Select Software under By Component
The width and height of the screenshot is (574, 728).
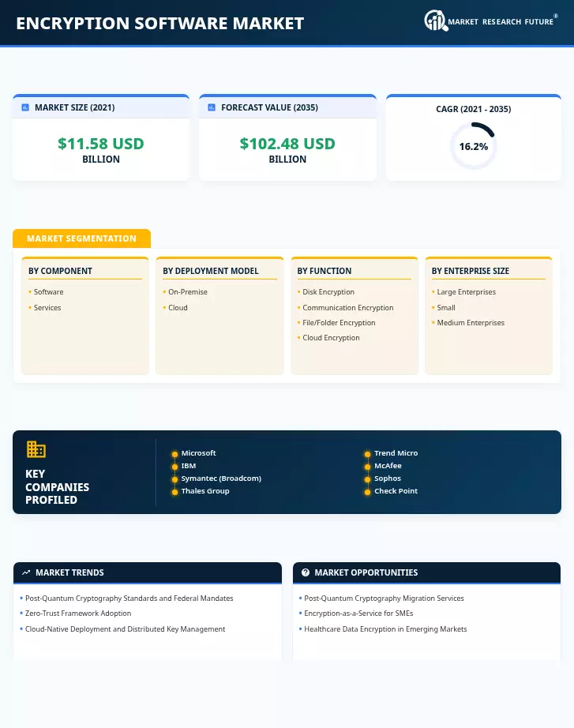48,292
